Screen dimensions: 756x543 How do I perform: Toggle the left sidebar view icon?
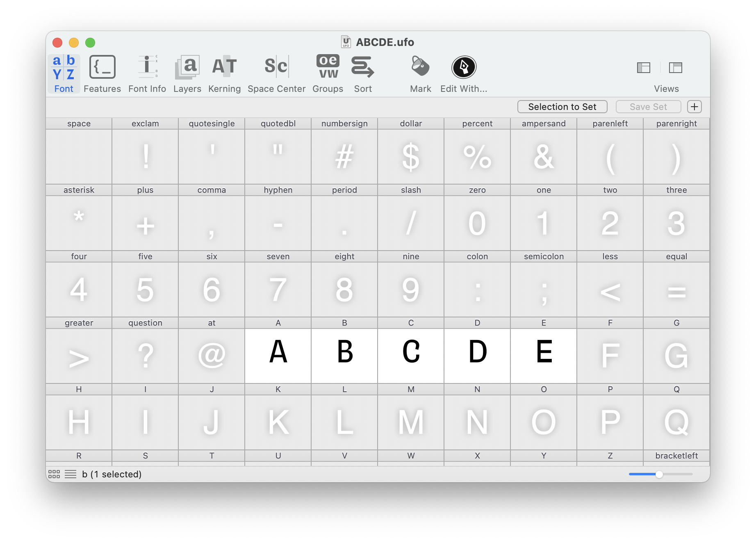pos(644,68)
